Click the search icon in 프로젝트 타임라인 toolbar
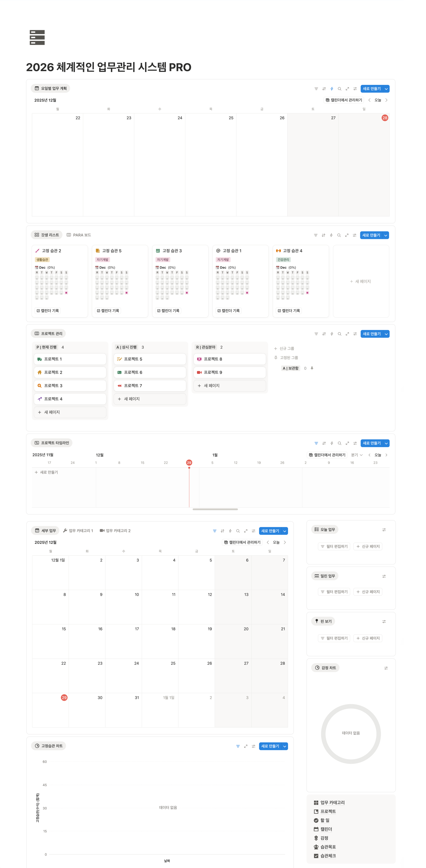The width and height of the screenshot is (426, 868). click(x=339, y=443)
